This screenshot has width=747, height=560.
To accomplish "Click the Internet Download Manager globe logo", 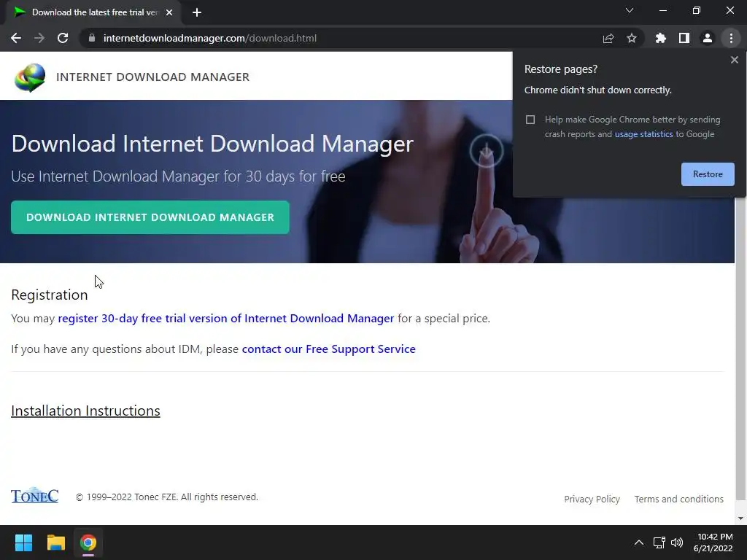I will click(x=29, y=77).
